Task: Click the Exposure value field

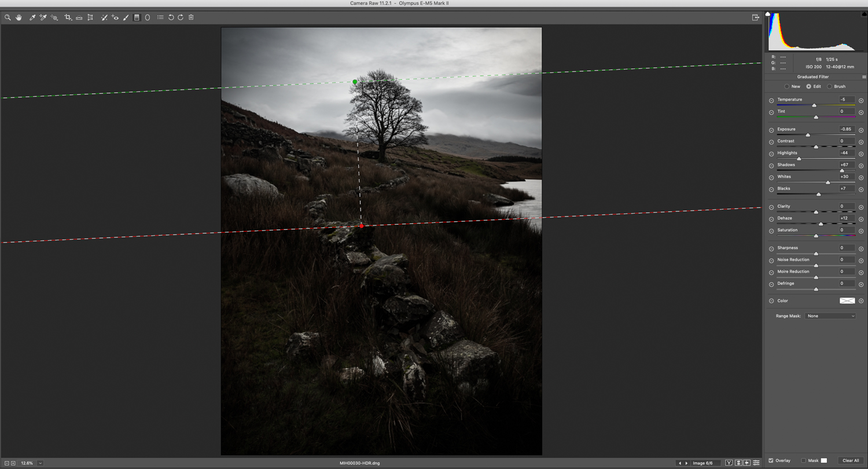Action: pos(847,129)
